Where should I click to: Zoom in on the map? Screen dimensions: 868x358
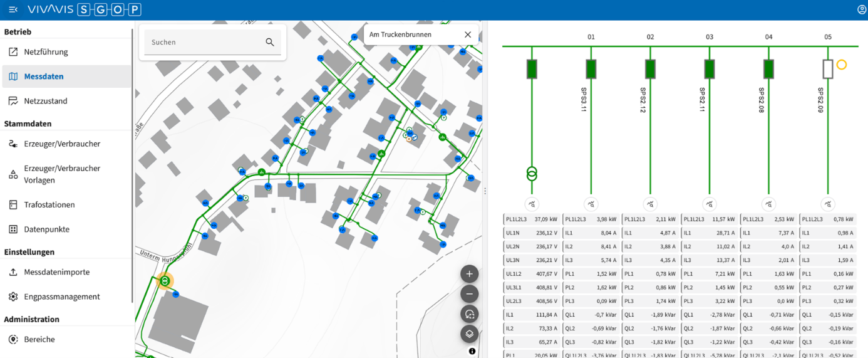pyautogui.click(x=470, y=274)
